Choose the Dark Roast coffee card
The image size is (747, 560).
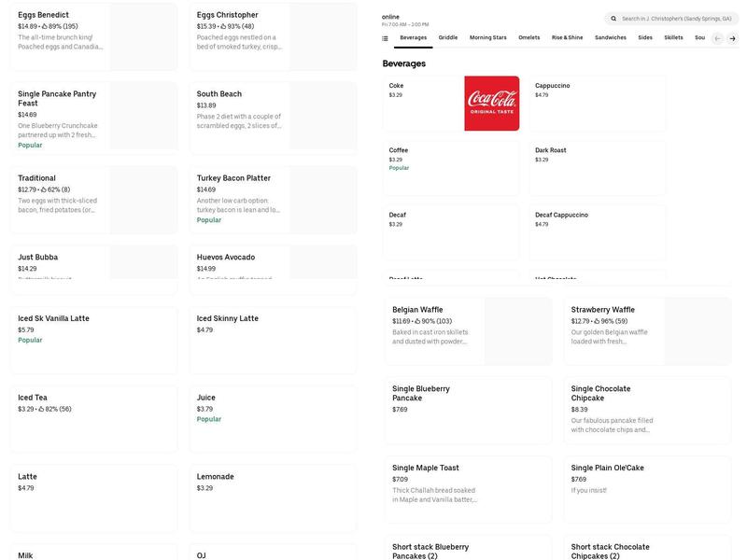(x=598, y=168)
